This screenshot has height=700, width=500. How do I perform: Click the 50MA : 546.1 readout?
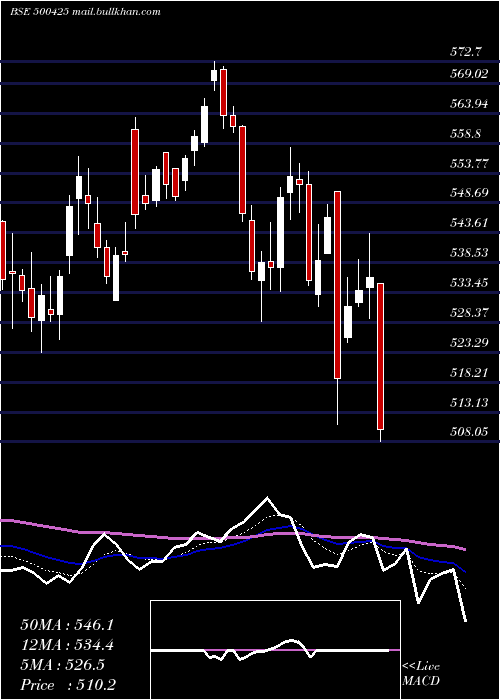[x=67, y=625]
